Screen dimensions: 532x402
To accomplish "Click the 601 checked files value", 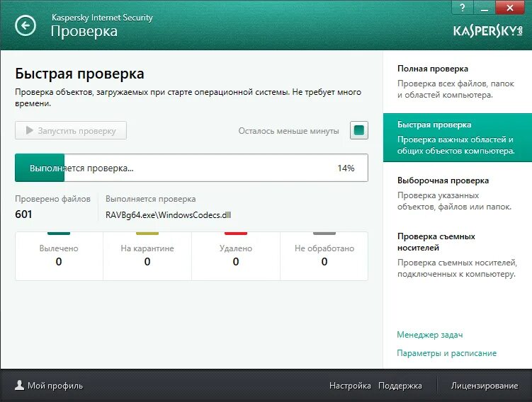I will [24, 214].
